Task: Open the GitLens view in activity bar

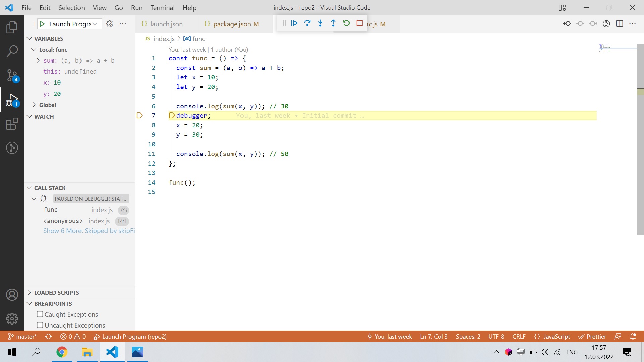Action: point(12,148)
